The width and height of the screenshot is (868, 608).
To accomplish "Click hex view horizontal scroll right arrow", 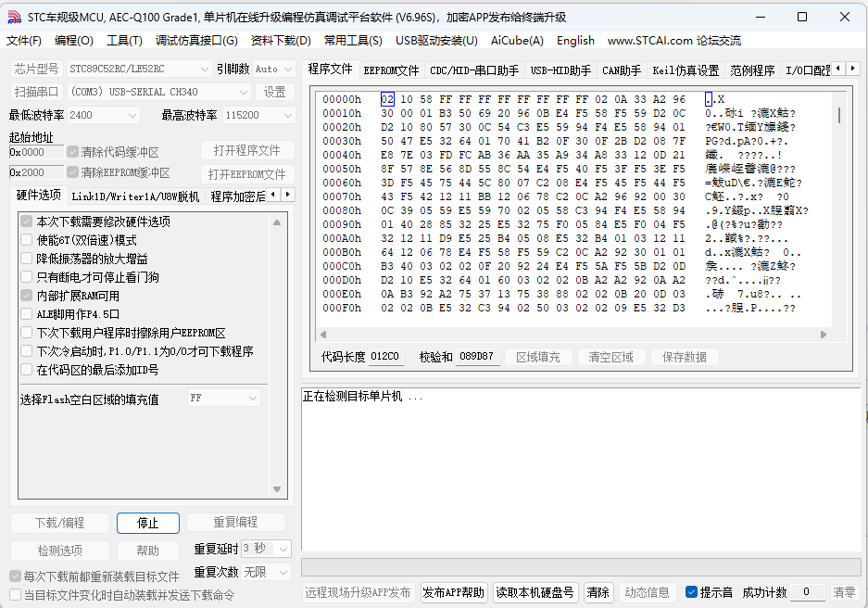I will pos(824,335).
